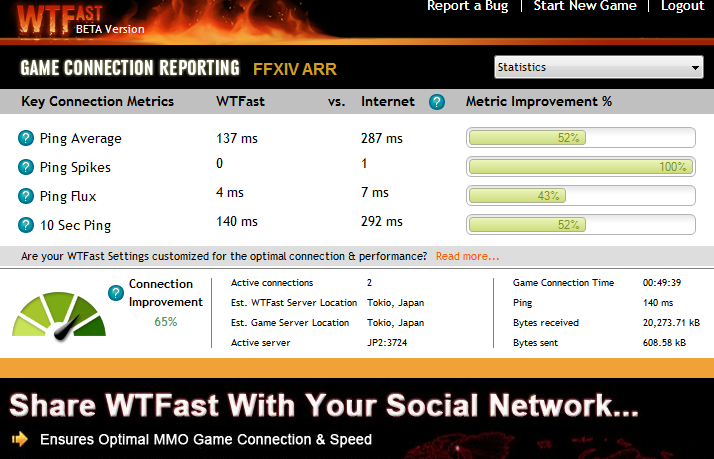The image size is (714, 459).
Task: Click the Logout link
Action: click(683, 6)
